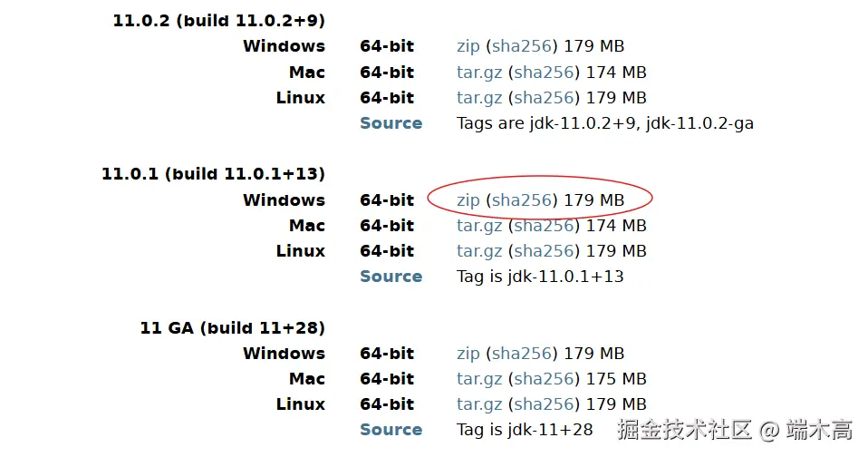Download the 11.0.2 Windows zip file

pyautogui.click(x=468, y=46)
